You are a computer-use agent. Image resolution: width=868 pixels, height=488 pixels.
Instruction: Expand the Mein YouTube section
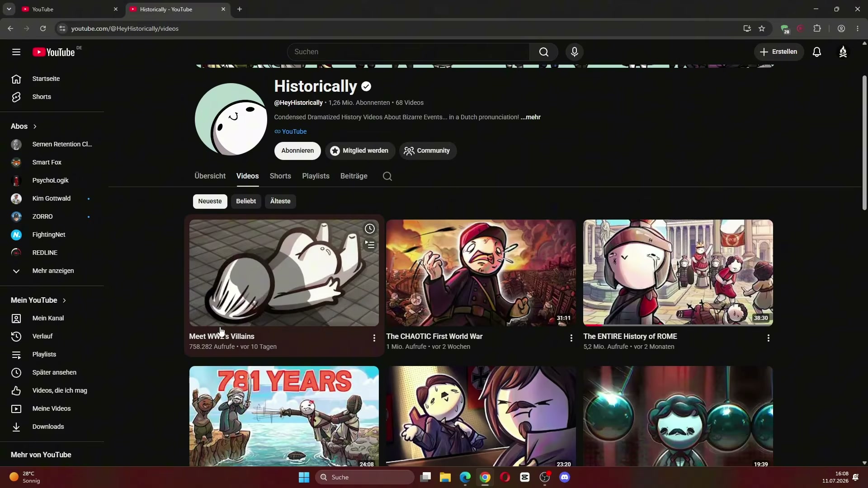click(x=39, y=300)
